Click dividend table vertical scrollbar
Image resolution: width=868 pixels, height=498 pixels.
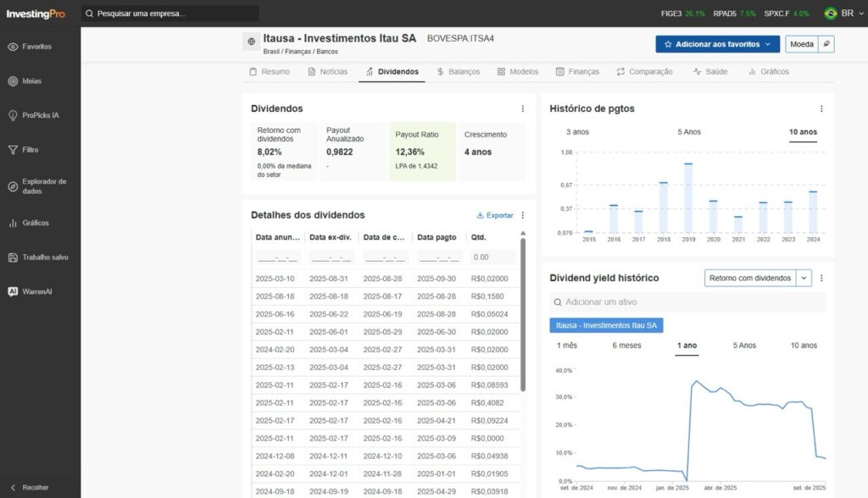[522, 315]
